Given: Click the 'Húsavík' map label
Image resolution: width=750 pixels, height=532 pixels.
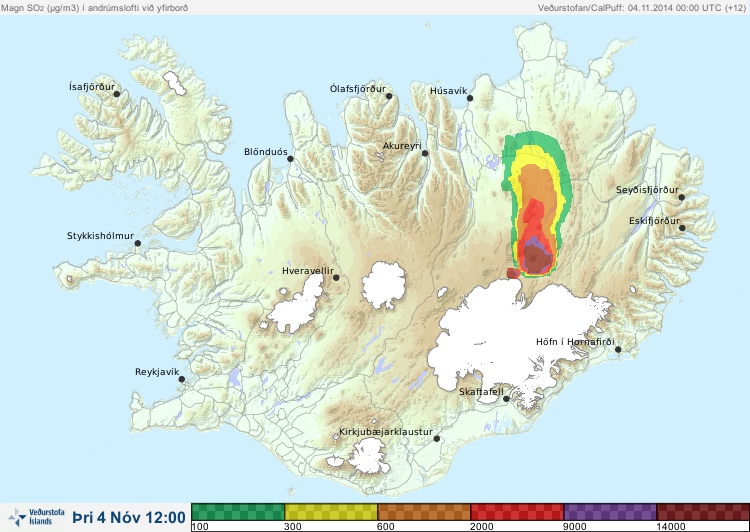Looking at the screenshot, I should coord(448,91).
